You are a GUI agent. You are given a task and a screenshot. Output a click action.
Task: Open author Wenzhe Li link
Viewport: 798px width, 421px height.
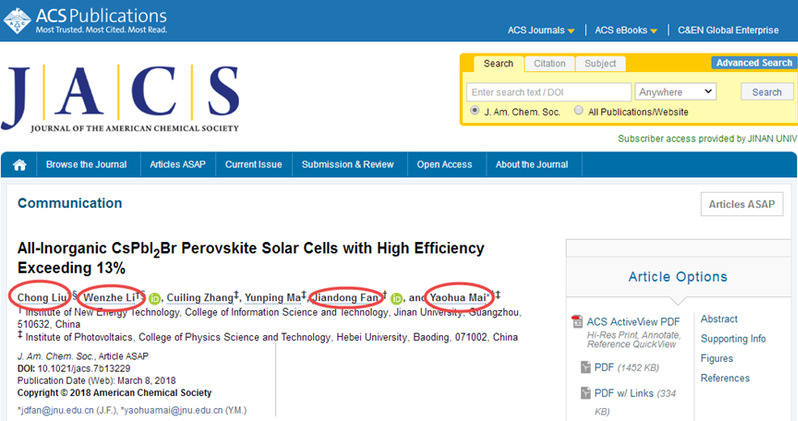click(109, 298)
